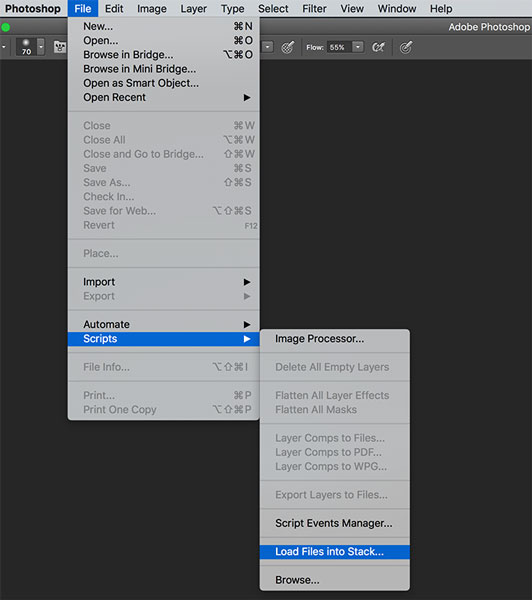Toggle tablet pressure for size icon

406,47
